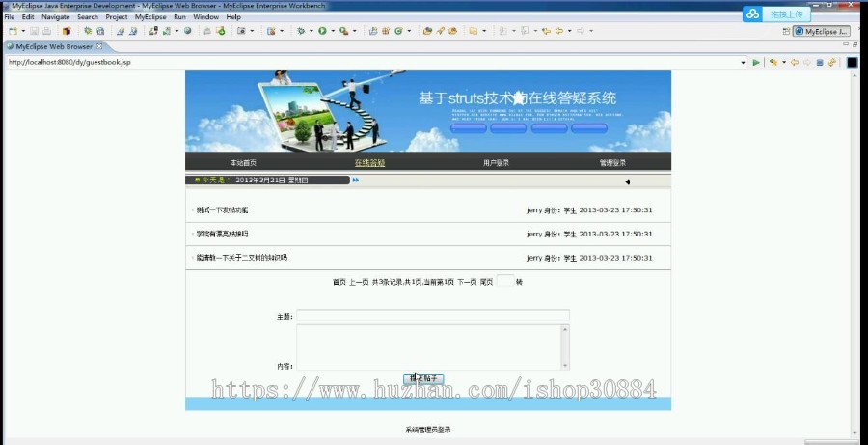Click the cloud upload widget icon
This screenshot has height=445, width=868.
coord(752,14)
